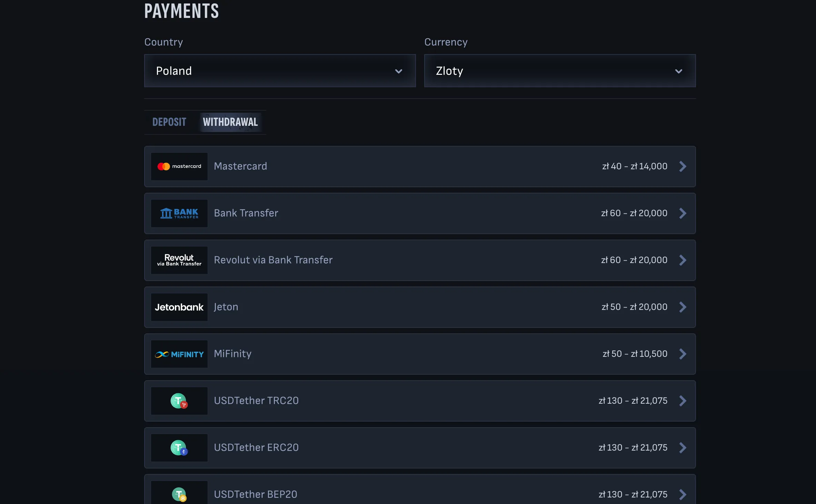Expand the Jeton row chevron

pyautogui.click(x=683, y=307)
